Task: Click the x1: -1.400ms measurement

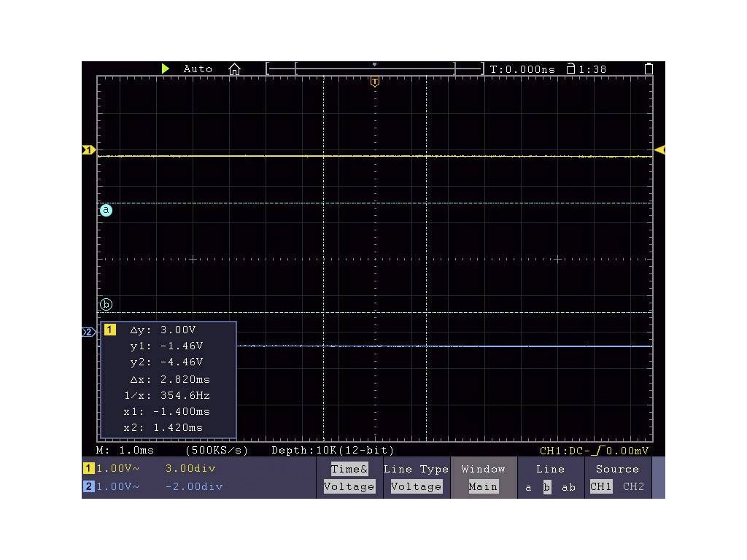Action: point(167,411)
